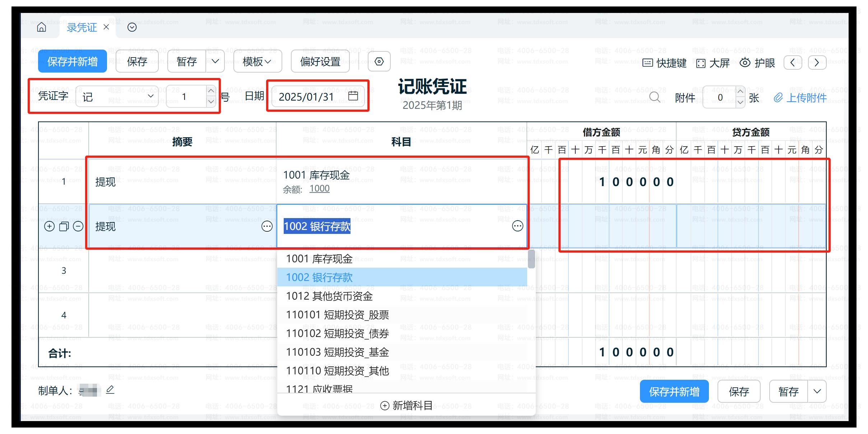Screen dimensions: 868x434
Task: Click the search magnifier near 附件
Action: coord(654,97)
